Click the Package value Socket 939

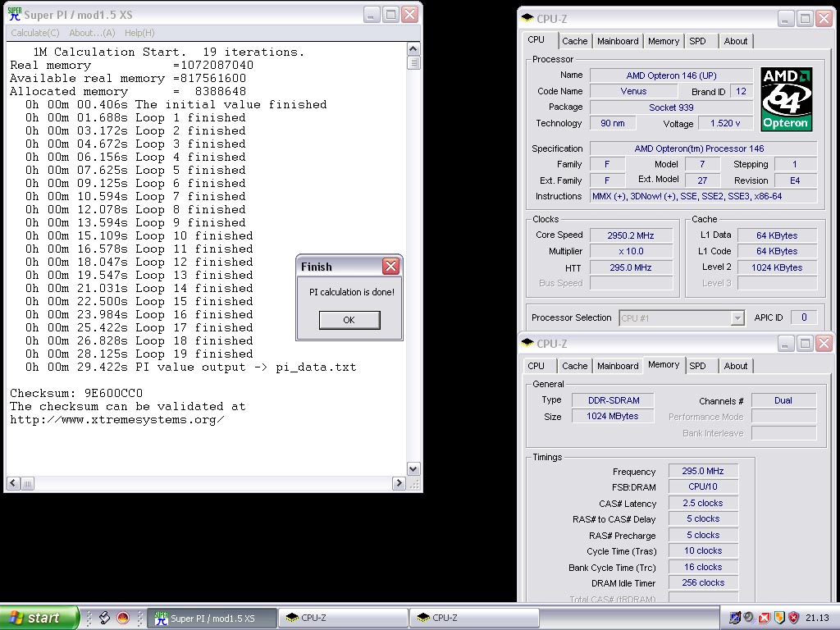click(671, 107)
